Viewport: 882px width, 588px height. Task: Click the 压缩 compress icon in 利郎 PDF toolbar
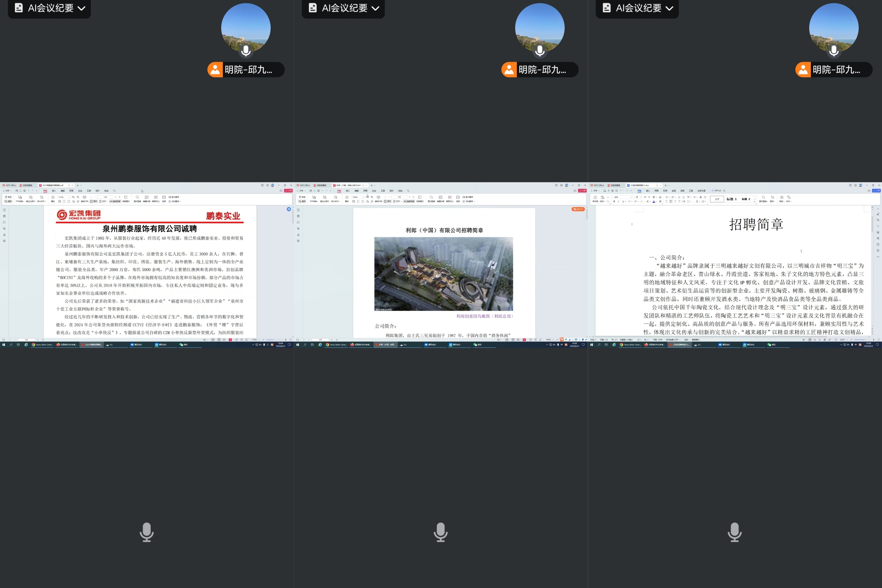458,198
